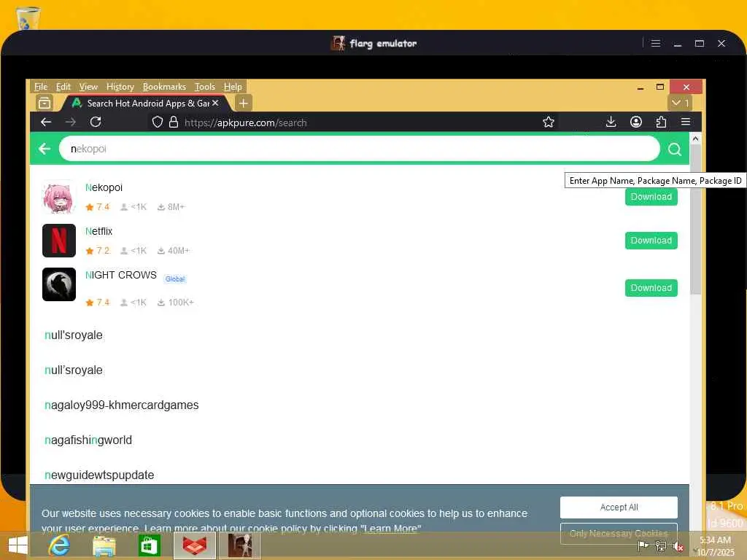Open the Windows Start button
Screen dimensions: 747x560
pos(18,545)
